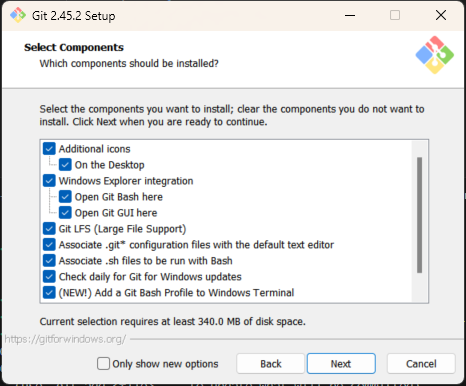Screen dimensions: 466x386
Task: Close the Git Setup window
Action: 441,15
